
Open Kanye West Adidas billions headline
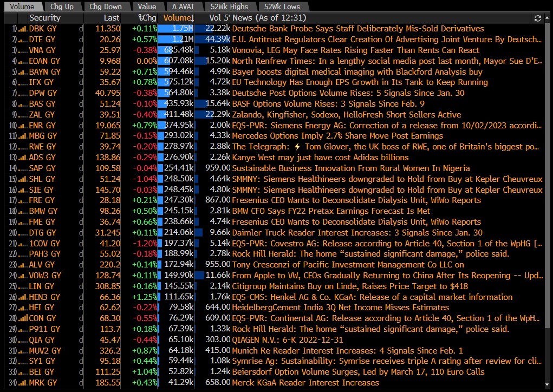click(320, 158)
